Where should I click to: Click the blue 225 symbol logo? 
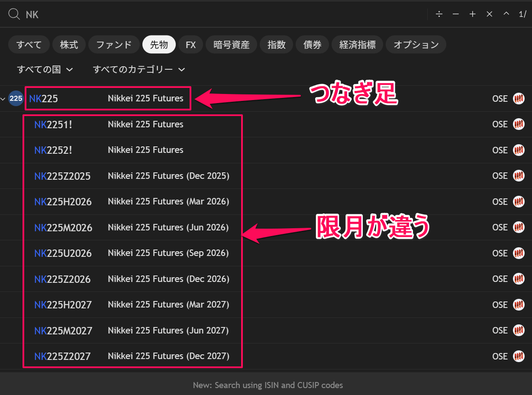pos(16,98)
